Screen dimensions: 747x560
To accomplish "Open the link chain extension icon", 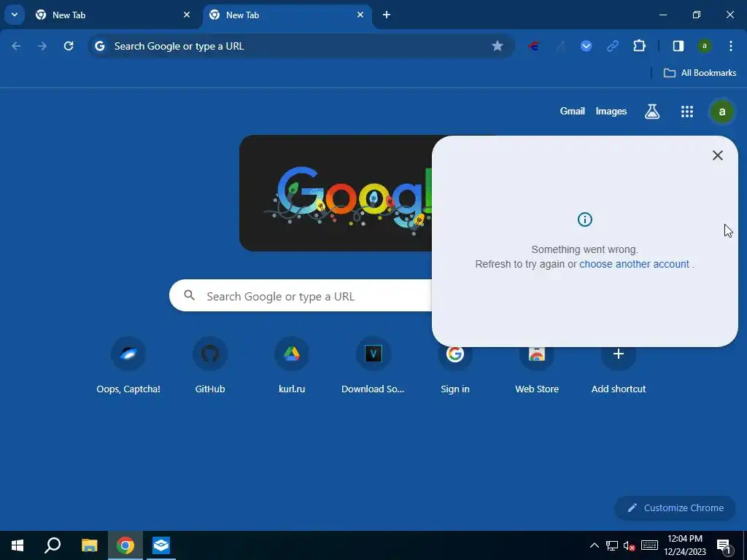I will (x=613, y=46).
